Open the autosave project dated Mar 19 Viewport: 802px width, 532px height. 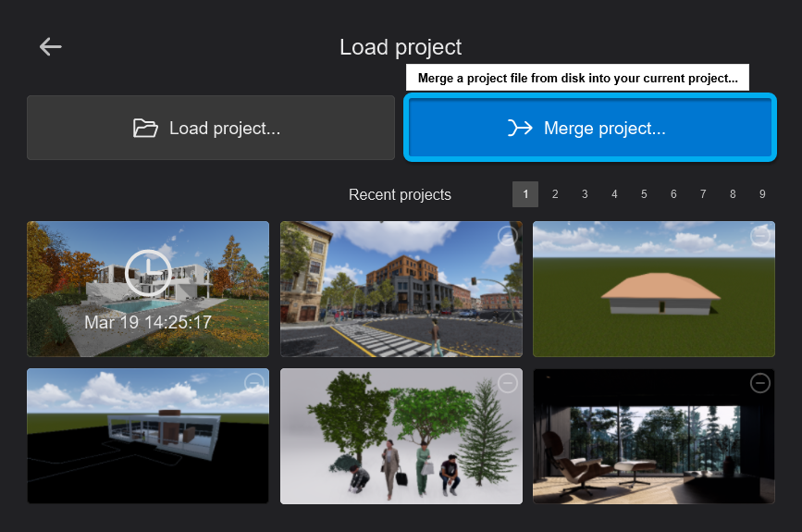click(148, 289)
